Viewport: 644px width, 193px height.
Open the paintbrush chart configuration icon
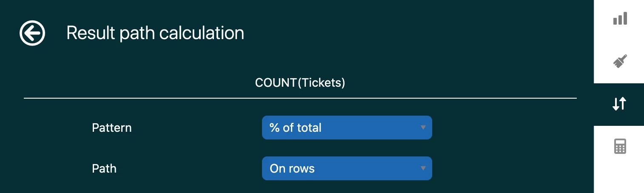tap(620, 62)
